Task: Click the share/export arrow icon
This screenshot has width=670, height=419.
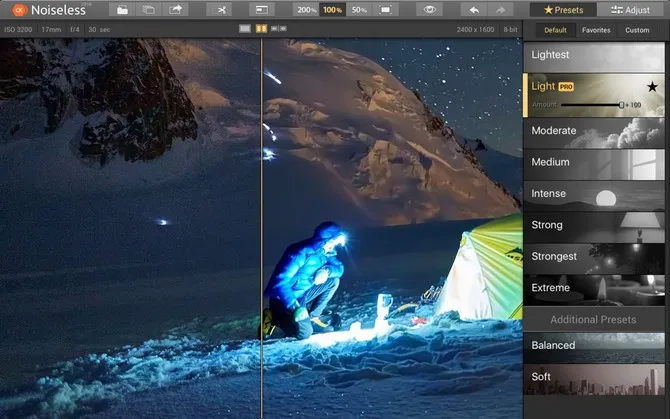Action: 177,9
